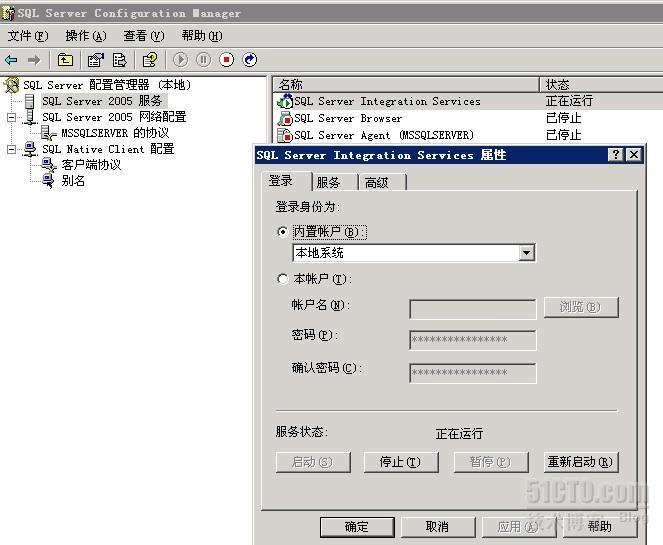Select the SQL Server Agent (MSSQLSERVER) row
This screenshot has height=545, width=663.
467,135
